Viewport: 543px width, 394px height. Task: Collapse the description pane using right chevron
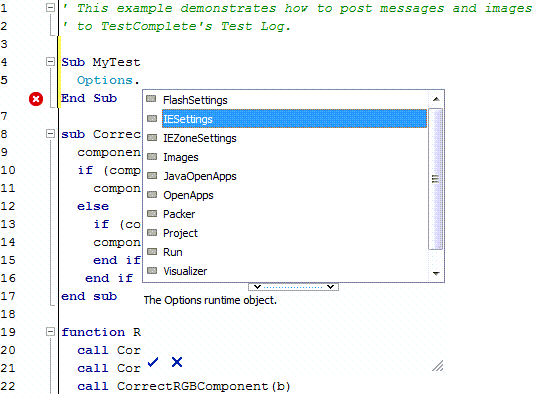tap(330, 287)
